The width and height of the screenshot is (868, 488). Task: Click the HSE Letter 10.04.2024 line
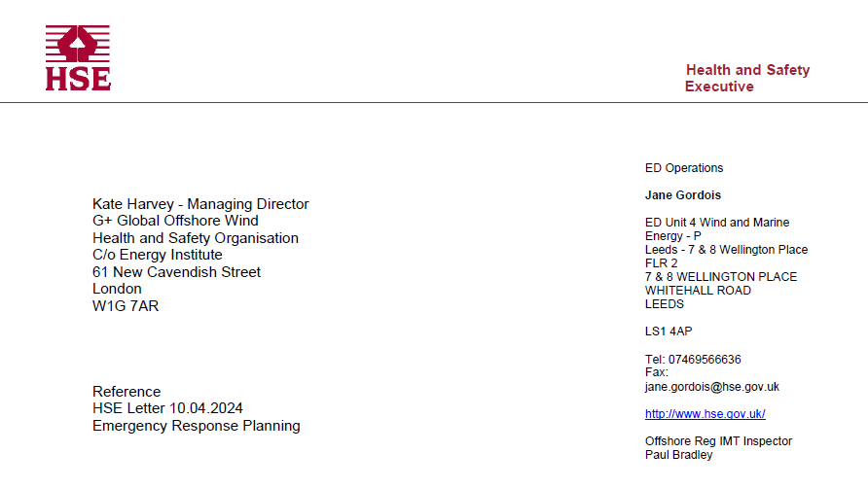(x=167, y=408)
